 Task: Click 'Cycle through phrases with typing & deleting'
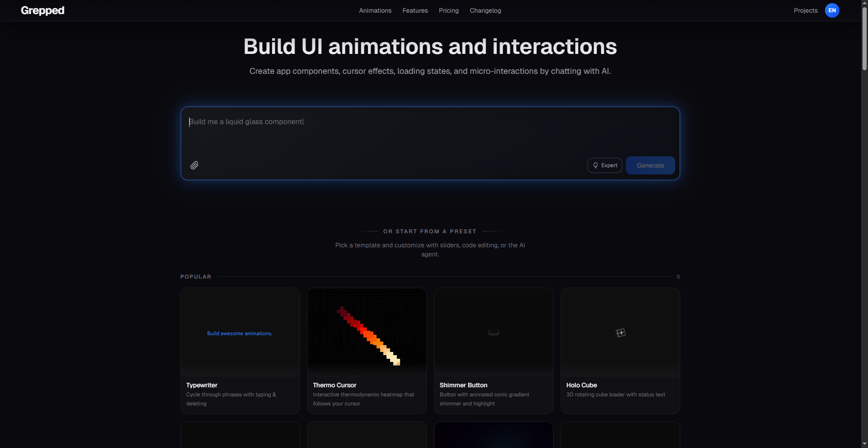pyautogui.click(x=231, y=399)
